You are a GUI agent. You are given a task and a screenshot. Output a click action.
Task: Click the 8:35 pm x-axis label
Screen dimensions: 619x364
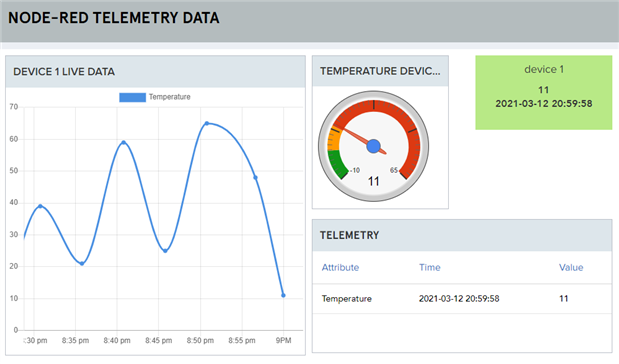[75, 341]
